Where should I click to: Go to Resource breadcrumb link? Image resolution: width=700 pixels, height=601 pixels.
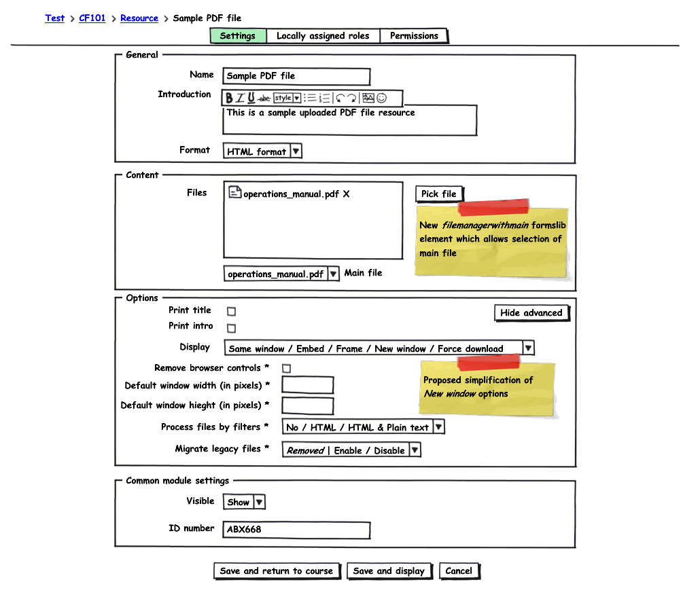pyautogui.click(x=139, y=18)
